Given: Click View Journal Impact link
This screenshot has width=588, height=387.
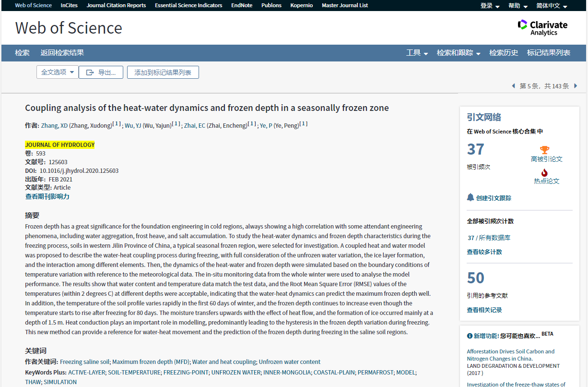Looking at the screenshot, I should click(x=47, y=196).
